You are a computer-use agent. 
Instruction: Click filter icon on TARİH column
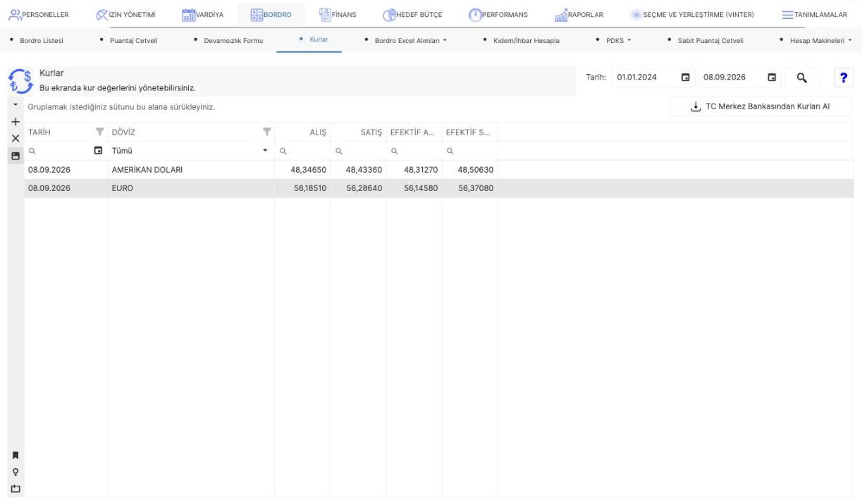99,132
